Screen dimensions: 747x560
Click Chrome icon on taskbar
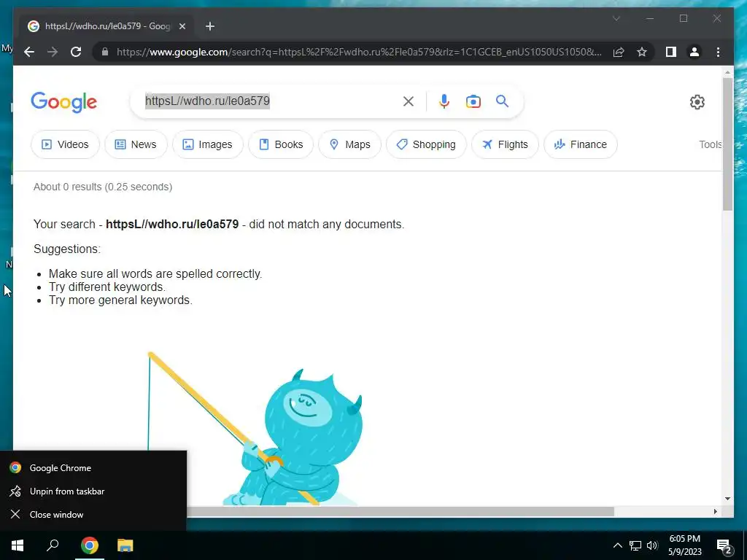(90, 545)
